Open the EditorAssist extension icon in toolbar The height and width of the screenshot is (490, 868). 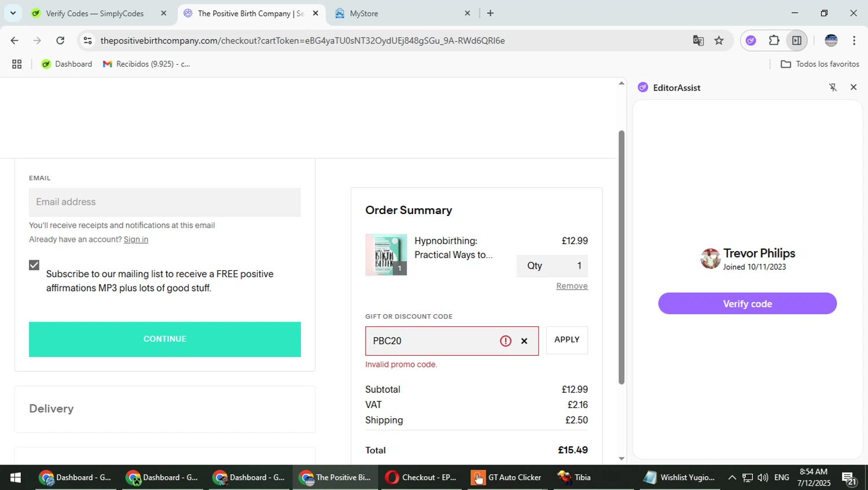pyautogui.click(x=751, y=40)
